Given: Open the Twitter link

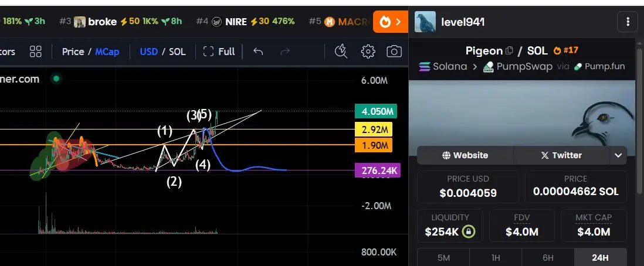Looking at the screenshot, I should 561,155.
